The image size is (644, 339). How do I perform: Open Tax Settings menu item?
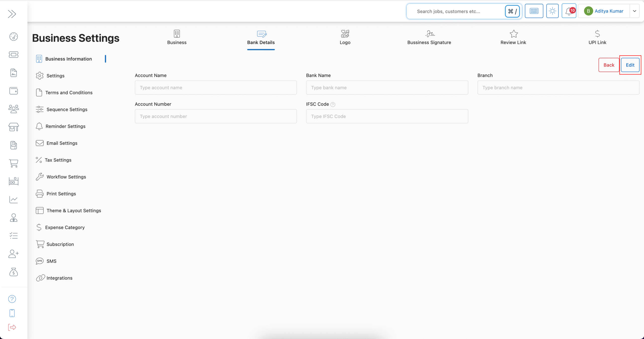[54, 160]
